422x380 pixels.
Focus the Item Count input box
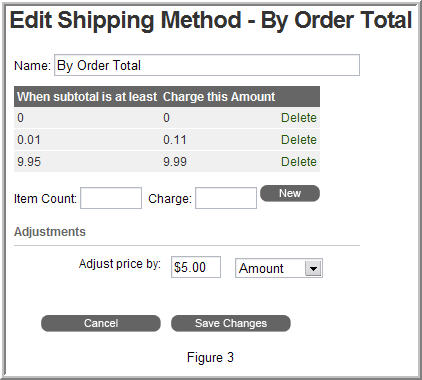coord(111,198)
